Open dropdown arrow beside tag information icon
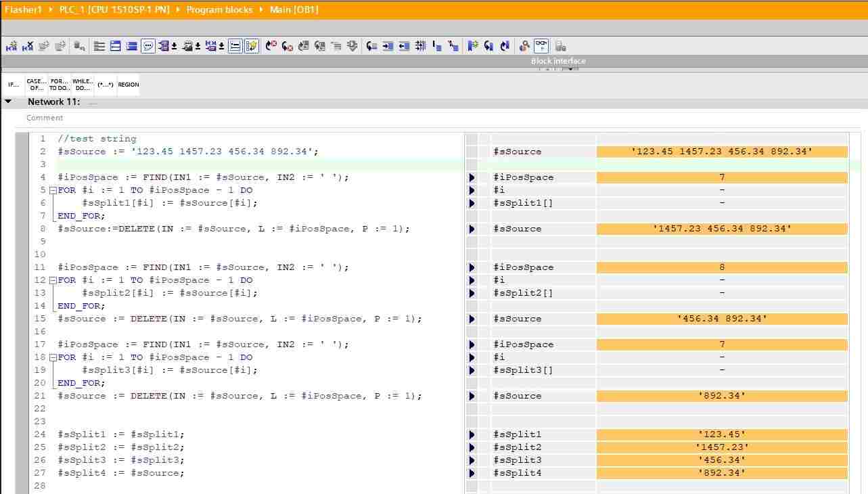Viewport: 868px width, 494px height. point(198,47)
